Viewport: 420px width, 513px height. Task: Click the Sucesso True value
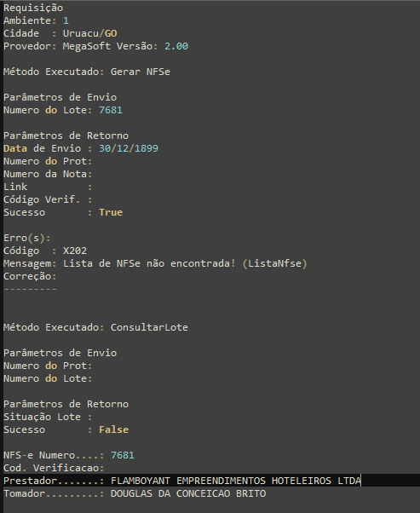[111, 212]
